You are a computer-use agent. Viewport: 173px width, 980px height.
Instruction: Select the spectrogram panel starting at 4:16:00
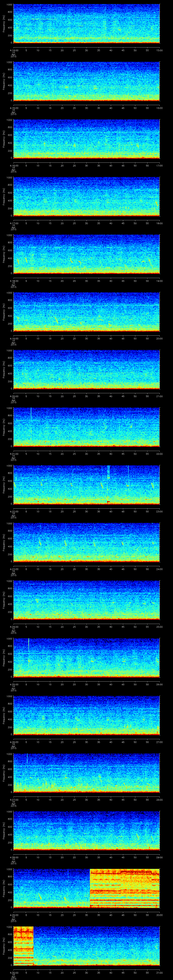(86, 139)
